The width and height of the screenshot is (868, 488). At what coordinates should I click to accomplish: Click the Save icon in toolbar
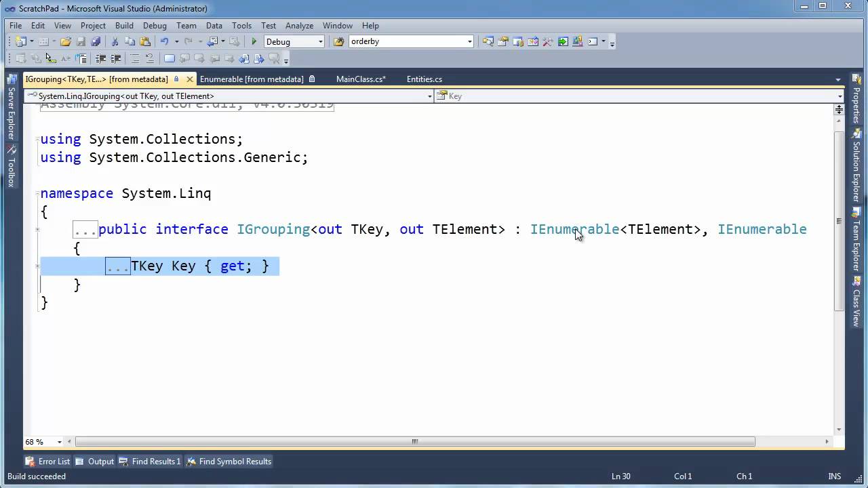point(81,41)
